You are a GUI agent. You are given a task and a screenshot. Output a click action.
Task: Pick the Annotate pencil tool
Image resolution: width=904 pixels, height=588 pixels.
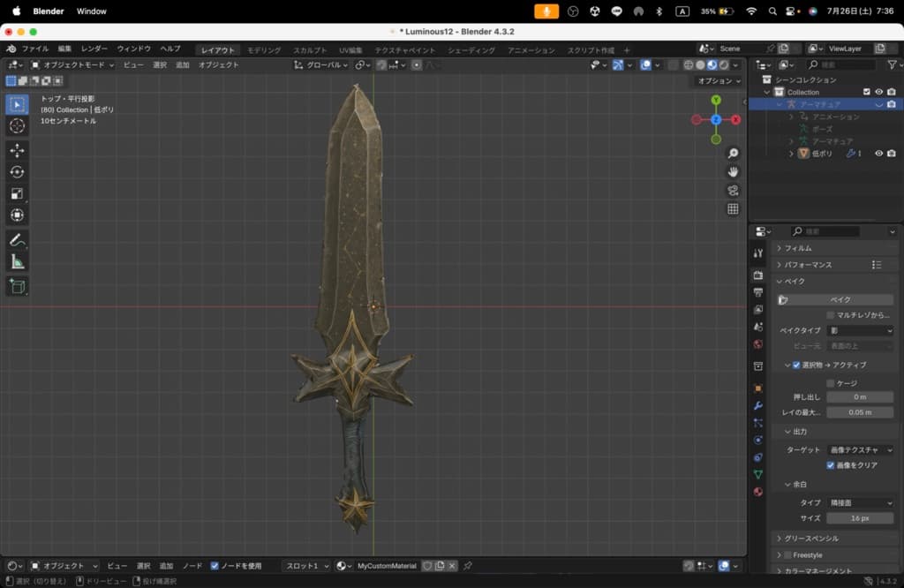[x=17, y=240]
